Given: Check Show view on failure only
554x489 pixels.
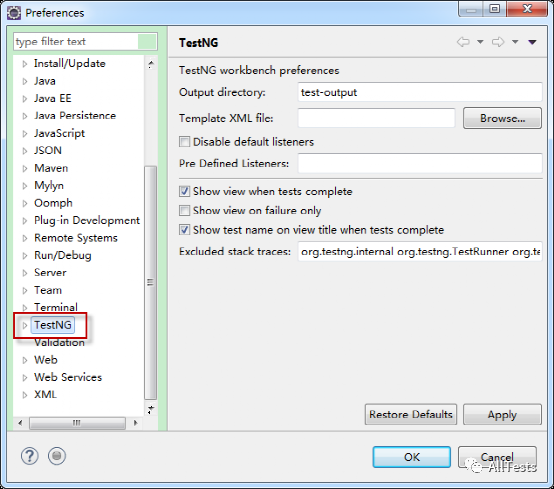Looking at the screenshot, I should click(x=184, y=211).
